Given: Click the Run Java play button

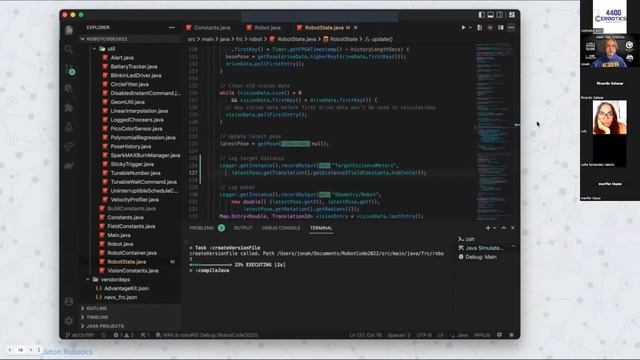Looking at the screenshot, I should point(463,28).
